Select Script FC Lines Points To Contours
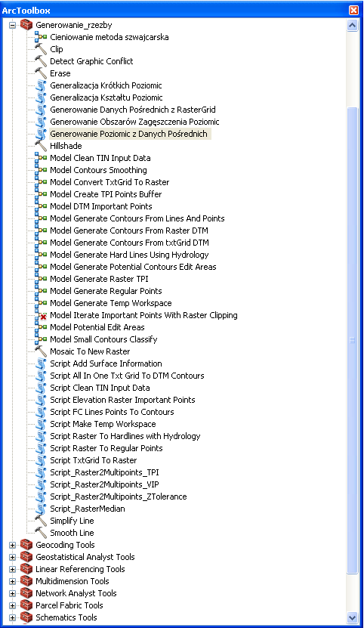This screenshot has width=364, height=628. coord(112,412)
